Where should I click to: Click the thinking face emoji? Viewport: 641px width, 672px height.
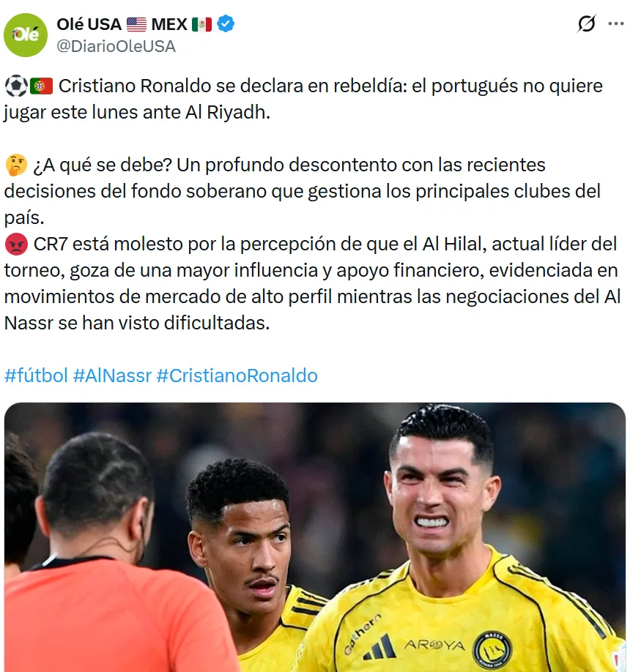pos(16,165)
